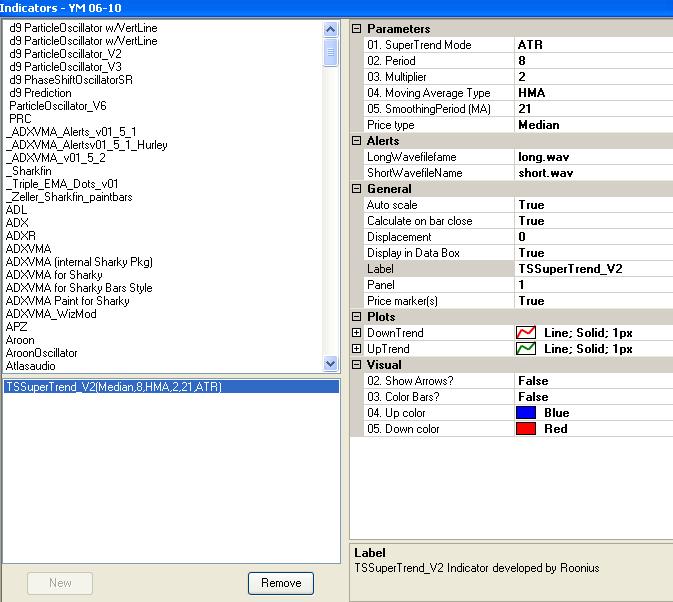Select ADXVMA for Sharky Bars Style
Image resolution: width=673 pixels, height=602 pixels.
pos(79,287)
